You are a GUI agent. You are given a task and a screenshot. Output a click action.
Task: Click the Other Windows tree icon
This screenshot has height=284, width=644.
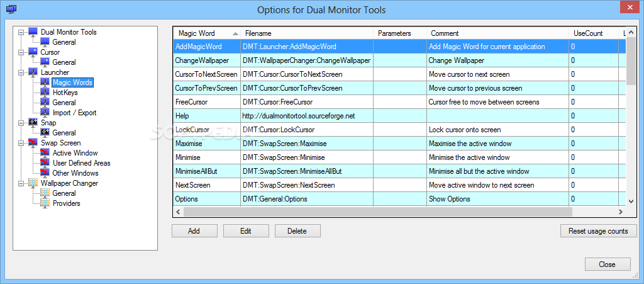pos(45,173)
